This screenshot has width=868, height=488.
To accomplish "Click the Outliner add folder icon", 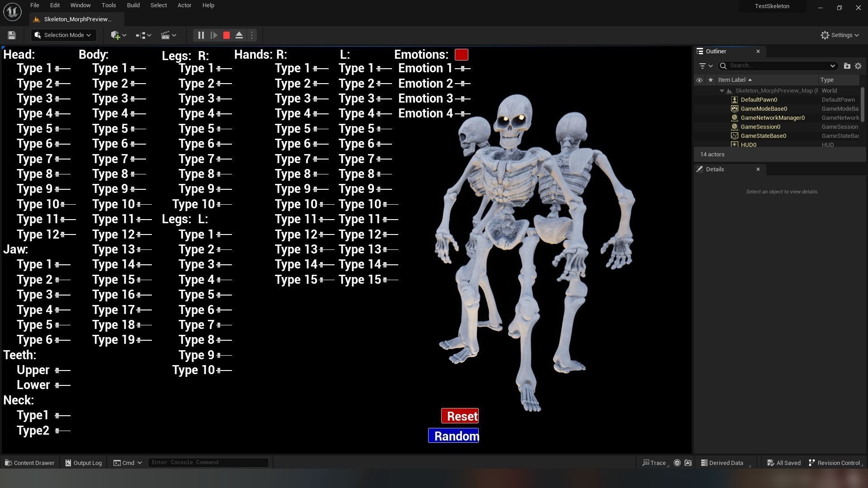I will [847, 66].
